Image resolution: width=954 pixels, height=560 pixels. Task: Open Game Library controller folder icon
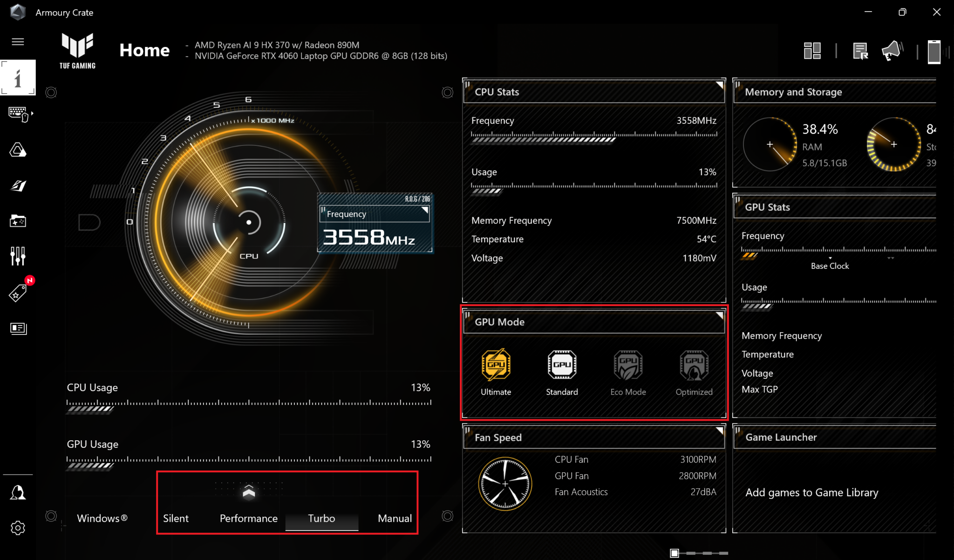[x=18, y=221]
